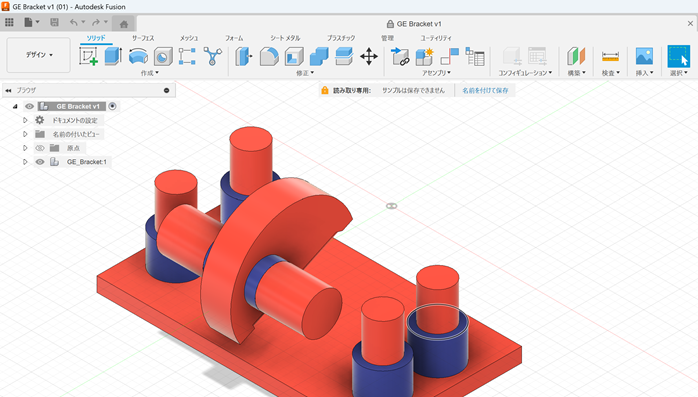Toggle visibility of GE Bracket v1 root
Image resolution: width=698 pixels, height=397 pixels.
point(29,106)
